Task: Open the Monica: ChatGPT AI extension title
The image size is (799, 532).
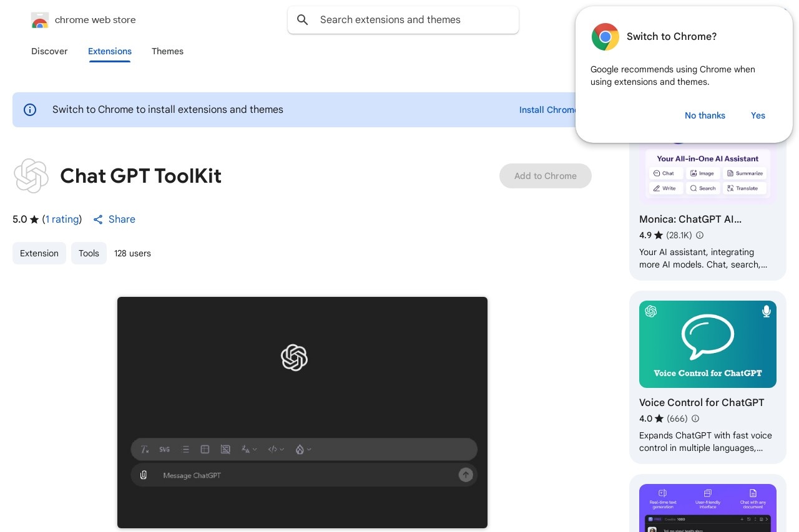Action: point(690,219)
